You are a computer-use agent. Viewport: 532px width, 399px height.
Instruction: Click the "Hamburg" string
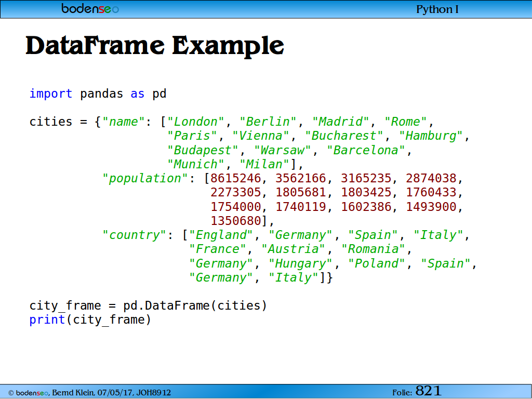(x=431, y=136)
